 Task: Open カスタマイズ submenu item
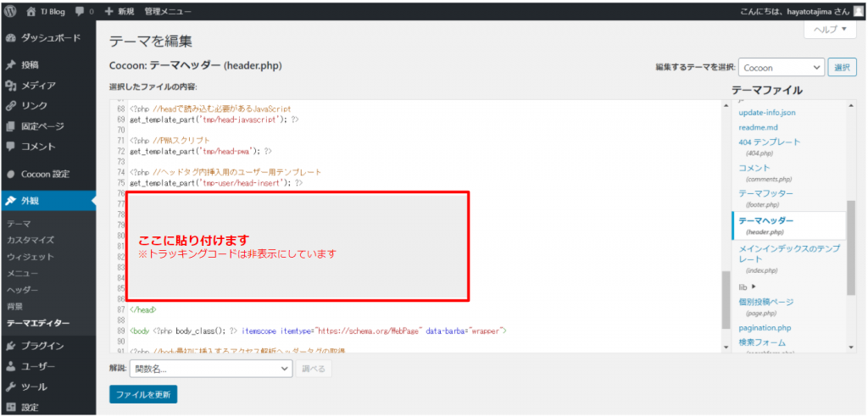[31, 240]
